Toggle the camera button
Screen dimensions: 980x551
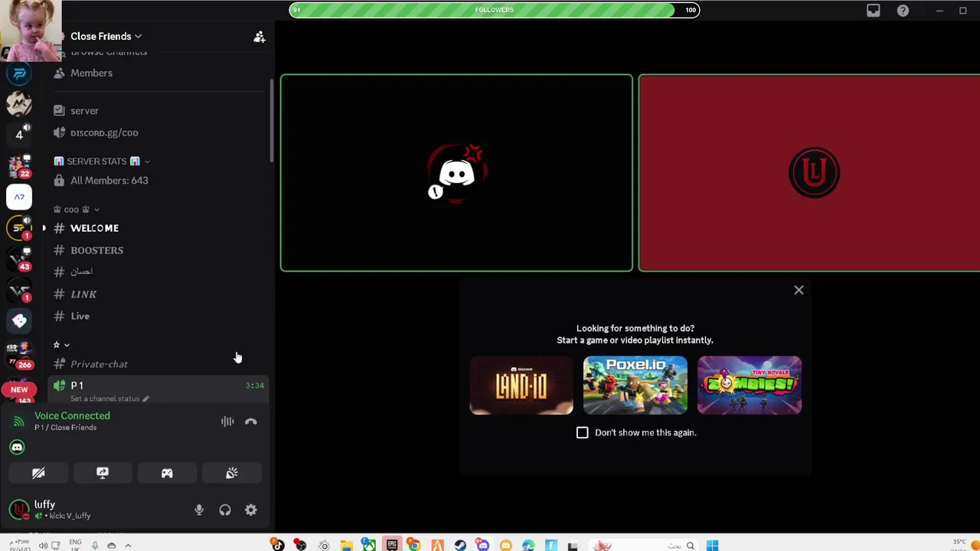(x=38, y=473)
